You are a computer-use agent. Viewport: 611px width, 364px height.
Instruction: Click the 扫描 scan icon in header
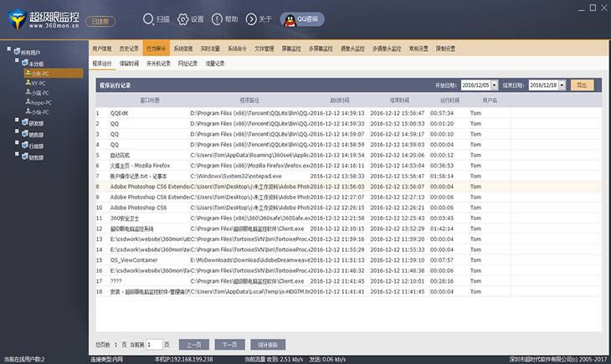tap(148, 18)
